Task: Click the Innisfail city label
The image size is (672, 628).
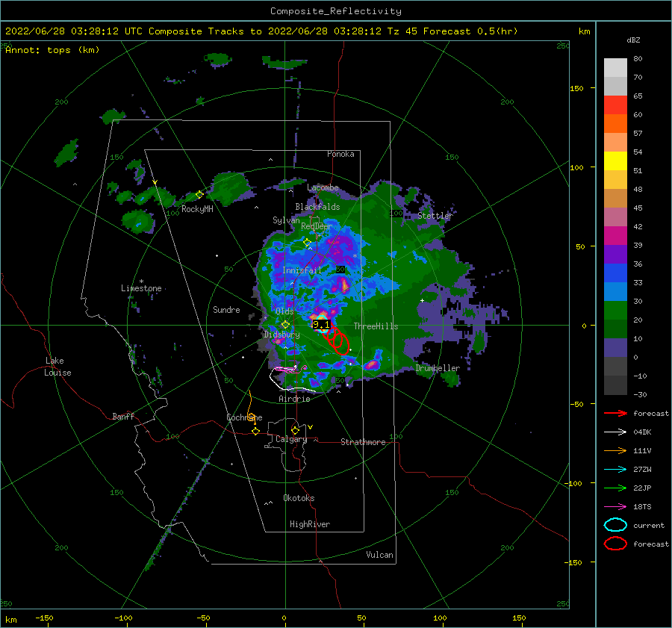Action: click(302, 270)
